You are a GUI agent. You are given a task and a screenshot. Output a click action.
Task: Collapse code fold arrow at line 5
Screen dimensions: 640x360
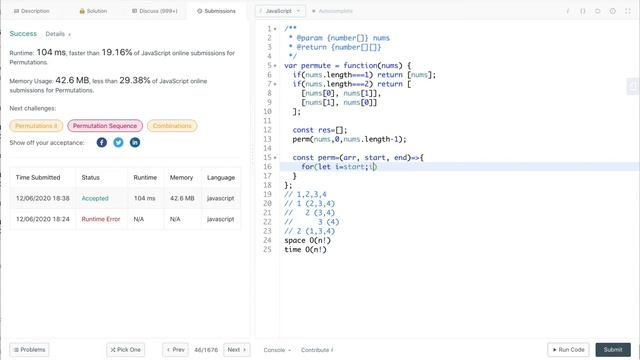(x=275, y=66)
